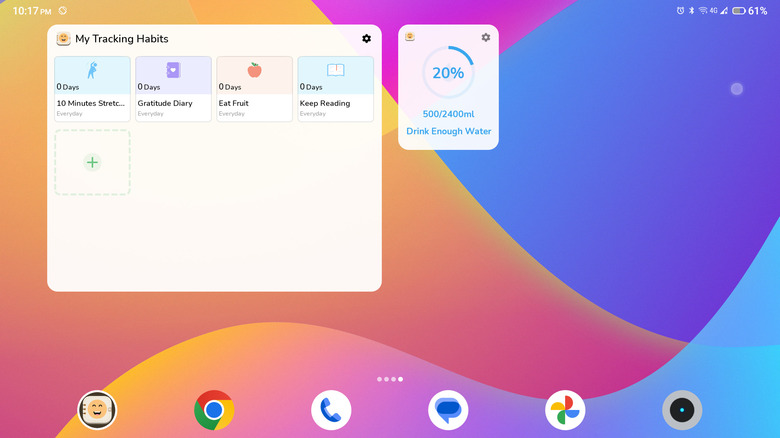The width and height of the screenshot is (780, 438).
Task: Open the Eat Fruit habit card
Action: pyautogui.click(x=254, y=89)
